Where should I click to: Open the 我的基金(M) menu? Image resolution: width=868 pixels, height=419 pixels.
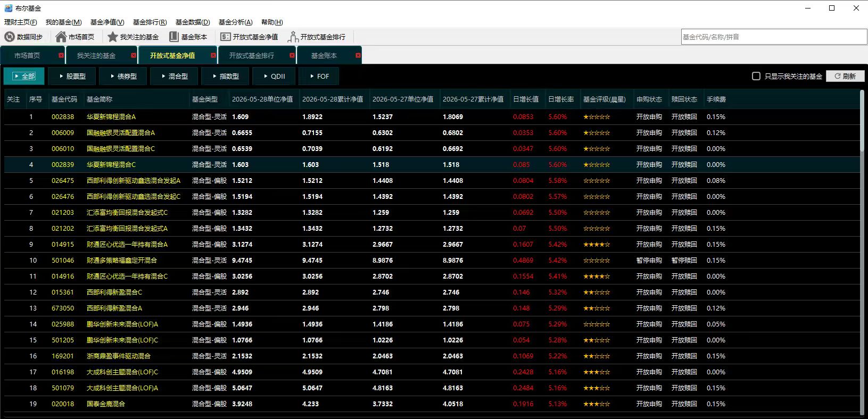point(64,22)
